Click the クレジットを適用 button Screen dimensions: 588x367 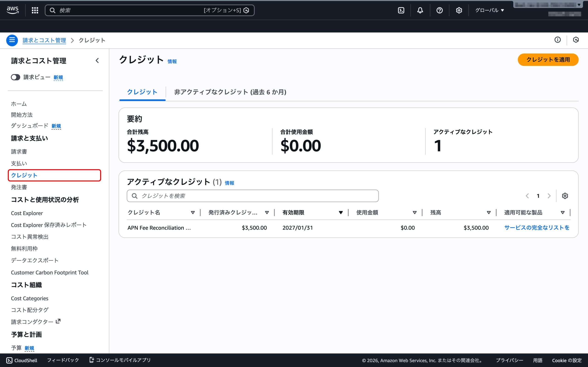548,60
